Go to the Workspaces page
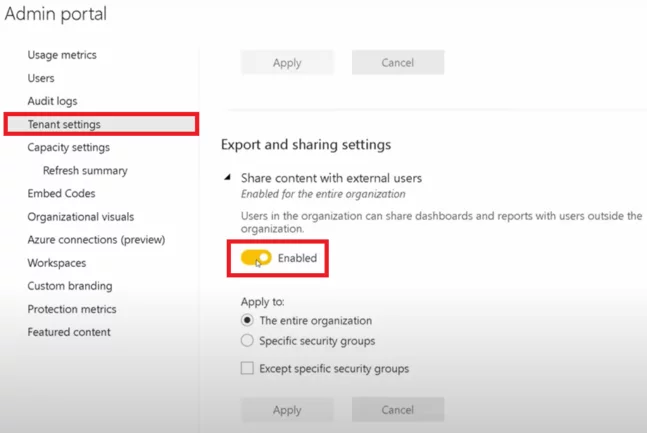The width and height of the screenshot is (647, 433). coord(57,263)
